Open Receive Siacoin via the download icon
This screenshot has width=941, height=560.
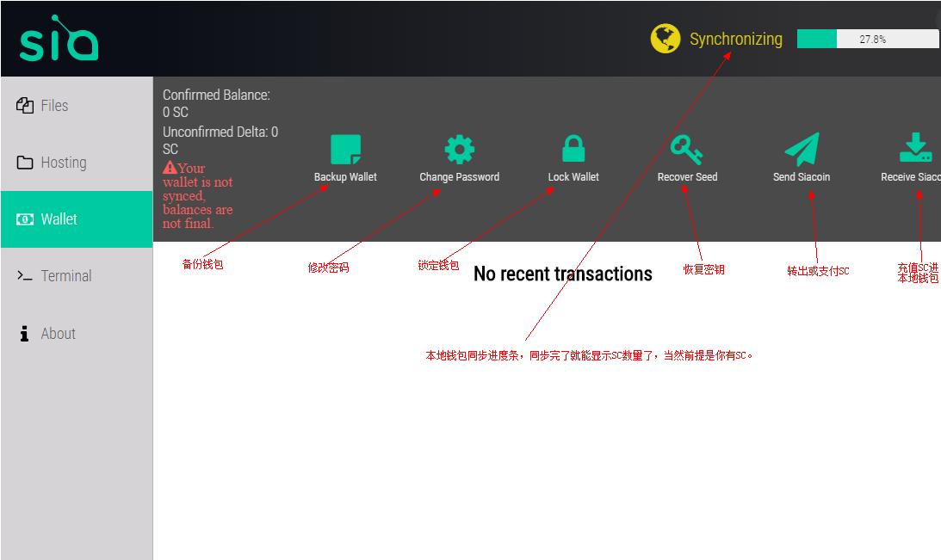pos(914,148)
